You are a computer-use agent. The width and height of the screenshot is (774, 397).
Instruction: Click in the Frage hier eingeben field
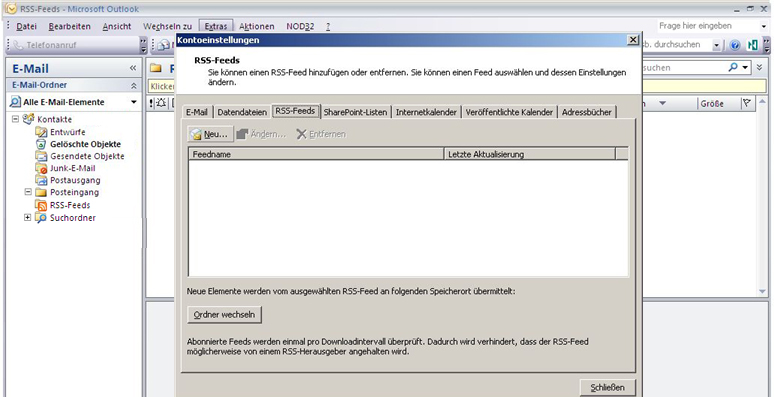(706, 26)
